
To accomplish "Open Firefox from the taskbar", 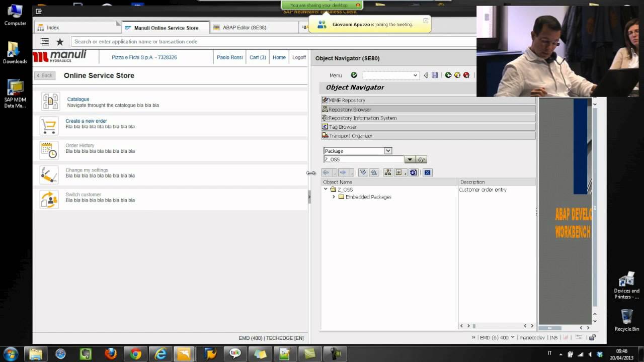I will 111,354.
